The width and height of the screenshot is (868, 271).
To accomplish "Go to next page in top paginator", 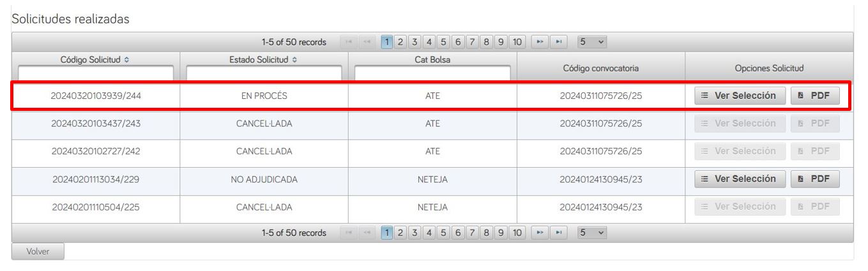I will pyautogui.click(x=540, y=42).
